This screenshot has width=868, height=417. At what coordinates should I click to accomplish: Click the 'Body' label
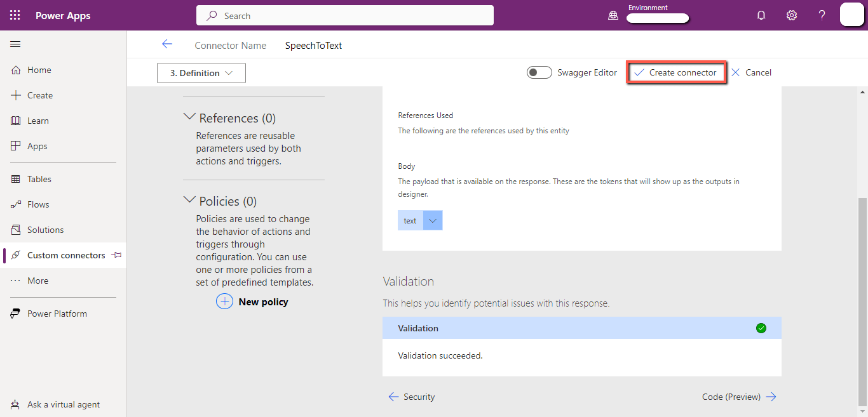click(x=407, y=166)
